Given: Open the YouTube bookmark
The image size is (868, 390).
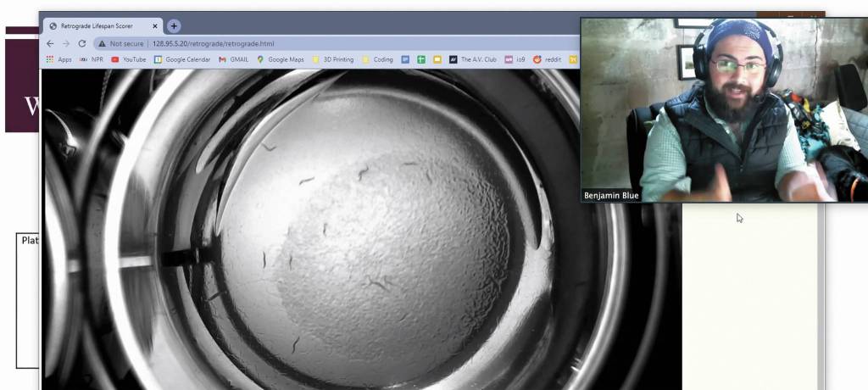Looking at the screenshot, I should coord(128,59).
